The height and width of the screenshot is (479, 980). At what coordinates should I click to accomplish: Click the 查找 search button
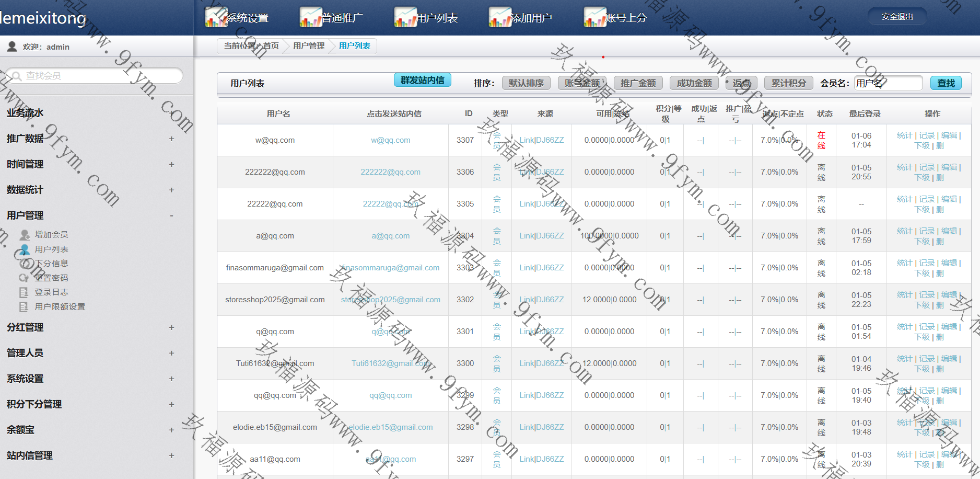(946, 83)
